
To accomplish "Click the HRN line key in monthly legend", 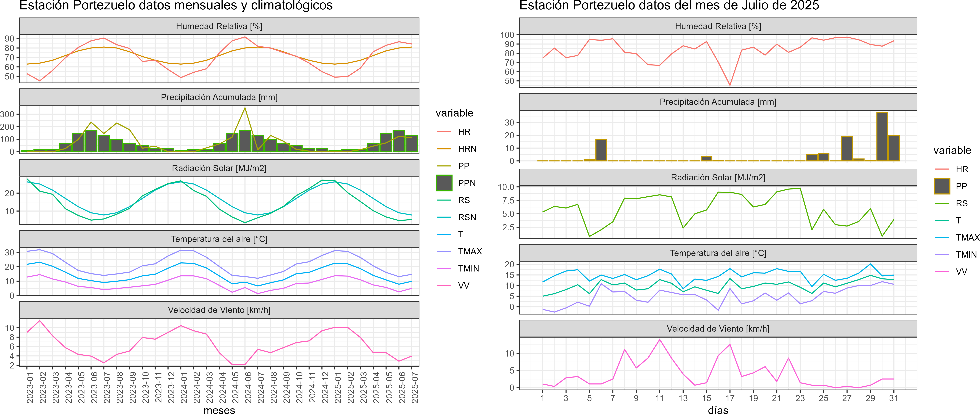I will 444,149.
